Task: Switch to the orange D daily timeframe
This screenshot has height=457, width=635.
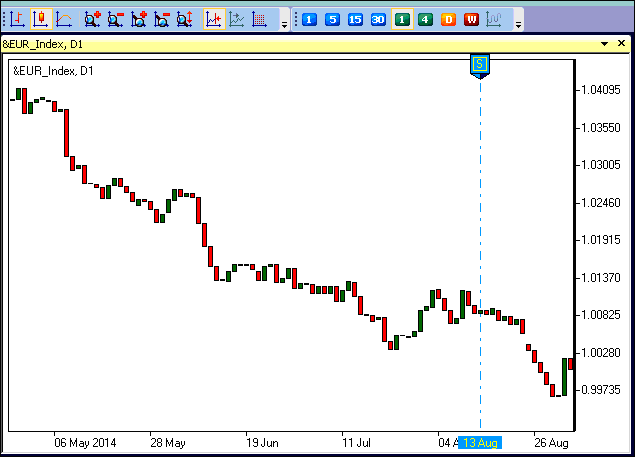Action: (x=448, y=19)
